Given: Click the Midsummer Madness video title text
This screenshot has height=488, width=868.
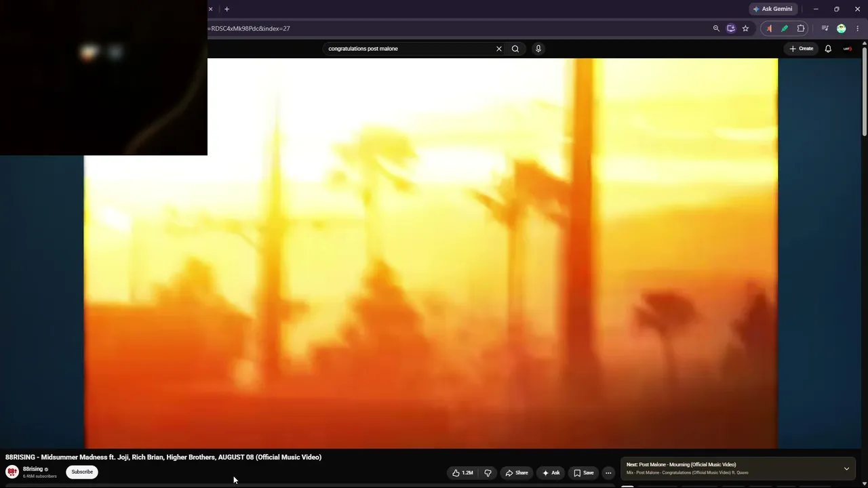Looking at the screenshot, I should [163, 457].
